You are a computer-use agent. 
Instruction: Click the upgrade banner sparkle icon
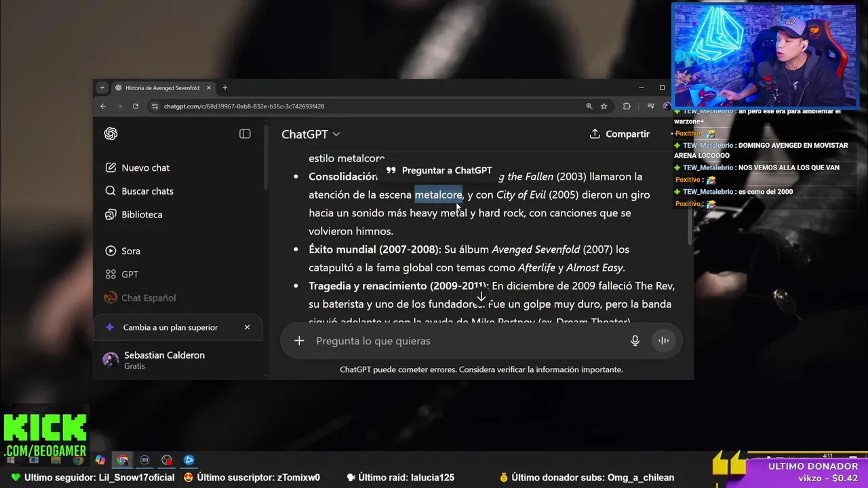(110, 327)
